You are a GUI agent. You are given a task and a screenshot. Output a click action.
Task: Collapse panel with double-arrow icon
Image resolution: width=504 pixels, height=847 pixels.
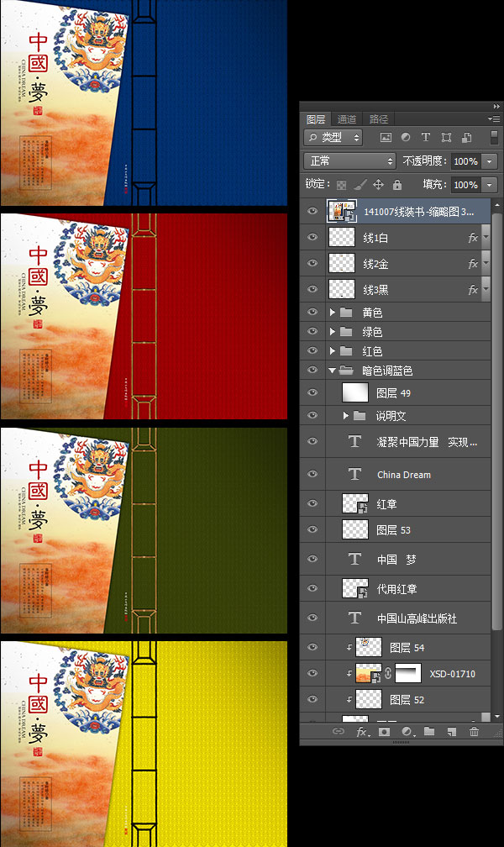pyautogui.click(x=496, y=107)
